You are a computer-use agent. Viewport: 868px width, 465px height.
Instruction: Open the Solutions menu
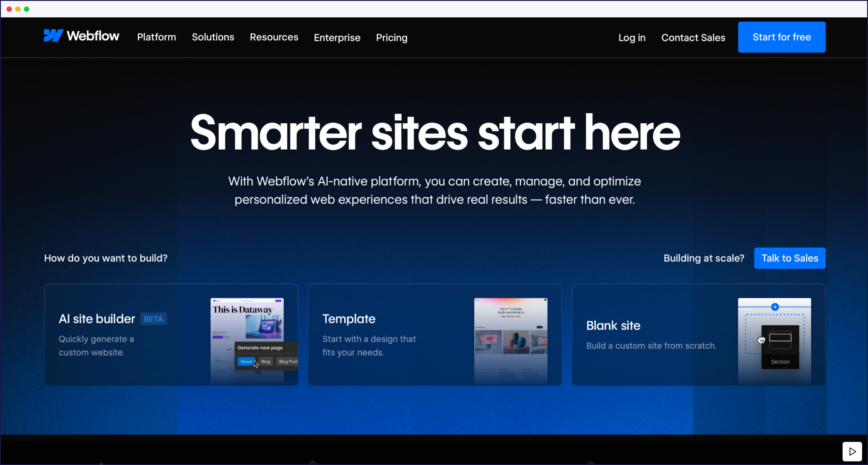coord(213,37)
